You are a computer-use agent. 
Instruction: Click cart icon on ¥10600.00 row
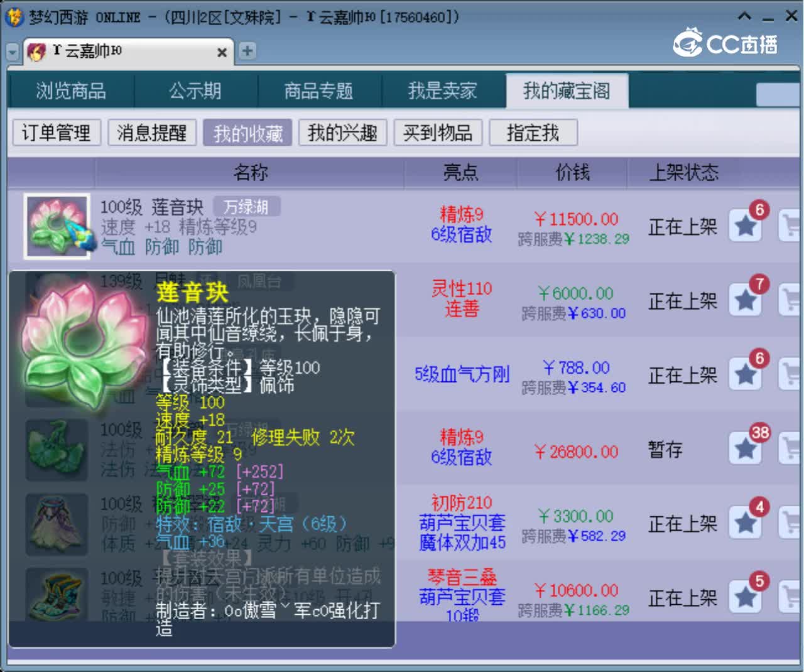tap(790, 597)
